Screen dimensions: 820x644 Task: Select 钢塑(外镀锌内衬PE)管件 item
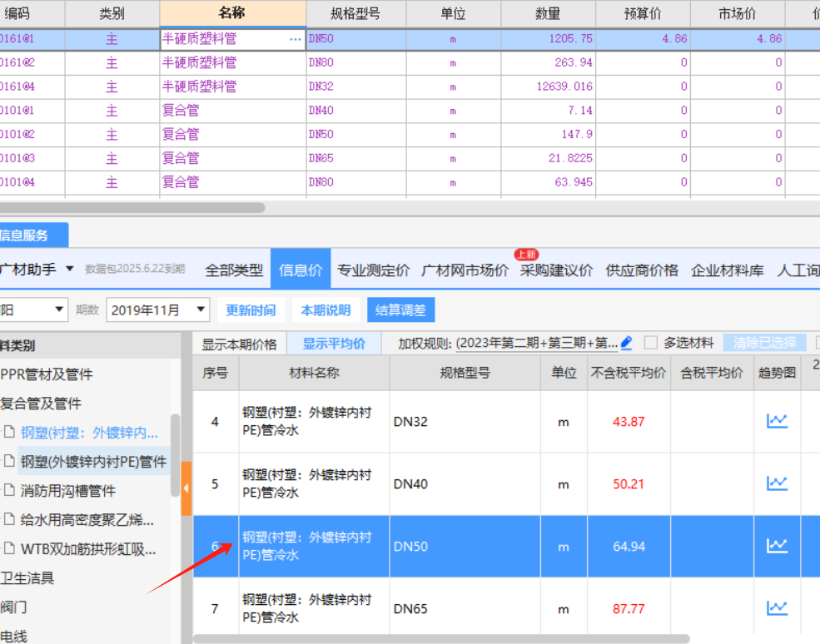tap(93, 462)
